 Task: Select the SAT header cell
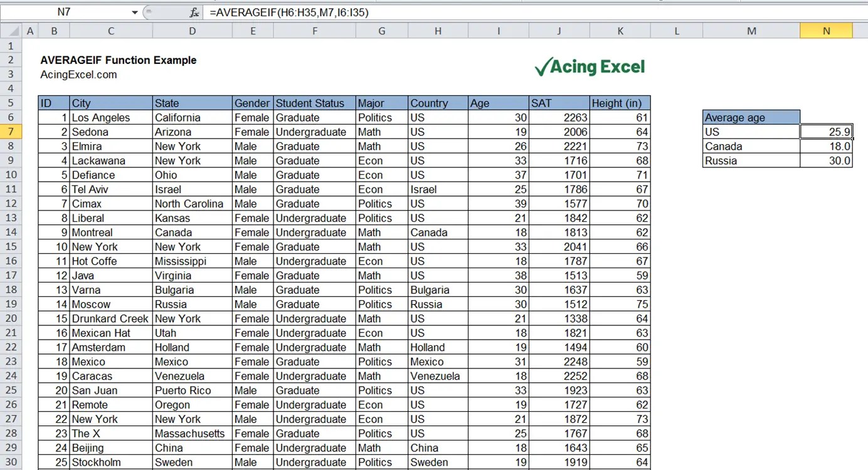[558, 103]
